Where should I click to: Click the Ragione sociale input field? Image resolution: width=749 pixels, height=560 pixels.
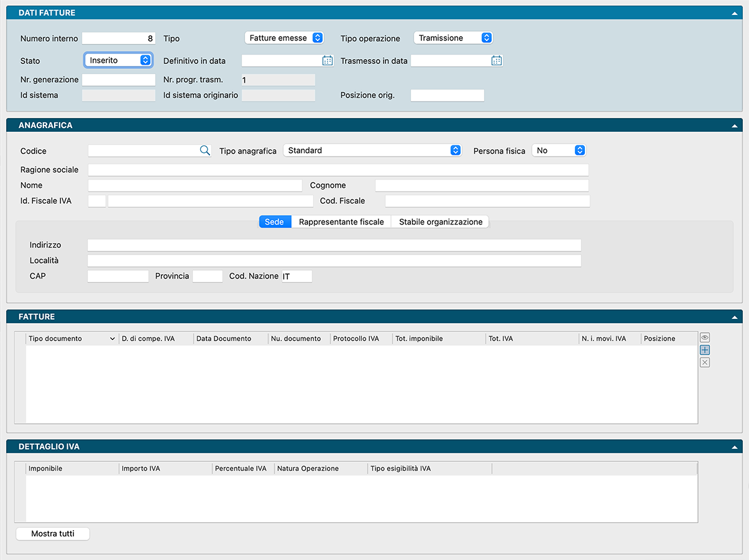338,170
